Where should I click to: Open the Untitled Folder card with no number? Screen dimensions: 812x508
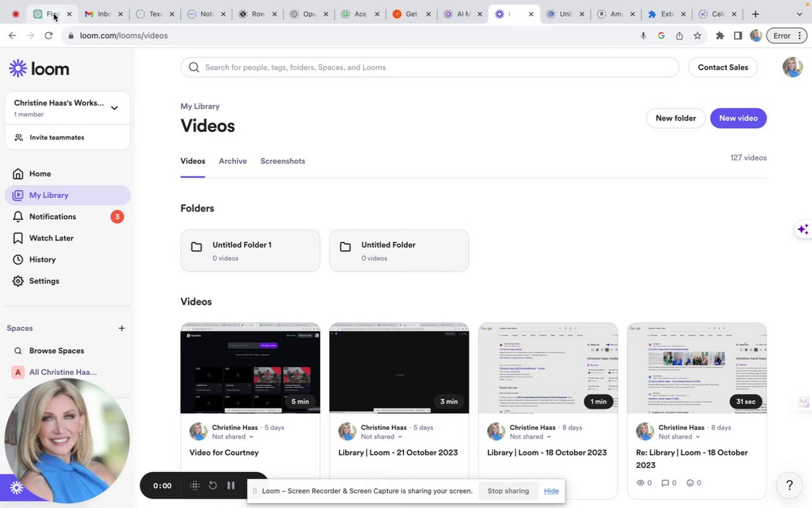[399, 251]
